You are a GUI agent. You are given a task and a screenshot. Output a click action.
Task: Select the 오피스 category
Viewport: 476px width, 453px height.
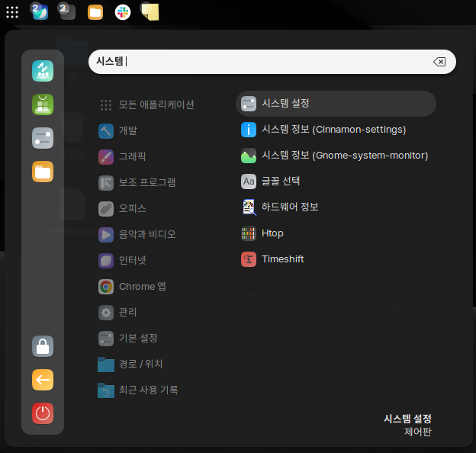pyautogui.click(x=122, y=209)
